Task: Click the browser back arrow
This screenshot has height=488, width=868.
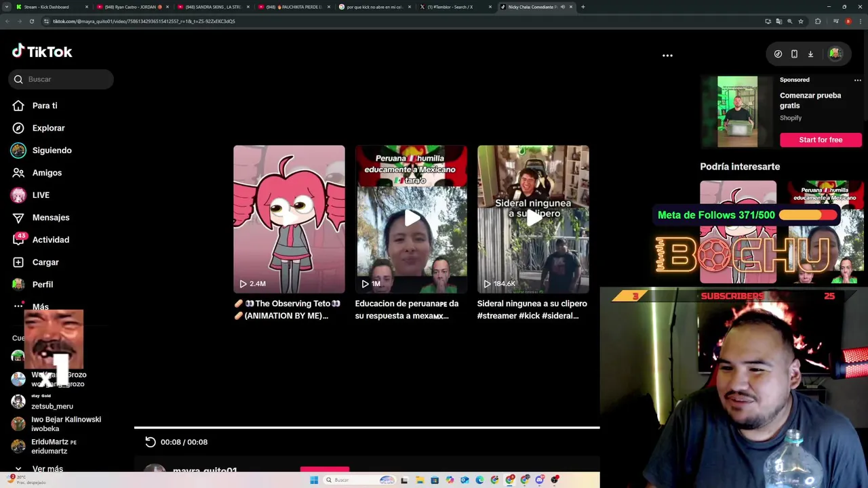Action: pos(7,21)
